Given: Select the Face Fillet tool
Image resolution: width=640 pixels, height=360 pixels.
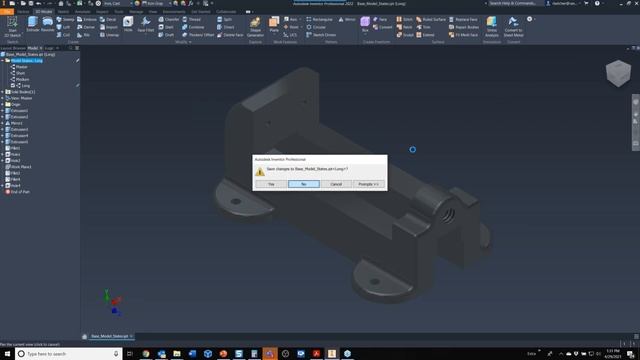Looking at the screenshot, I should click(x=146, y=25).
